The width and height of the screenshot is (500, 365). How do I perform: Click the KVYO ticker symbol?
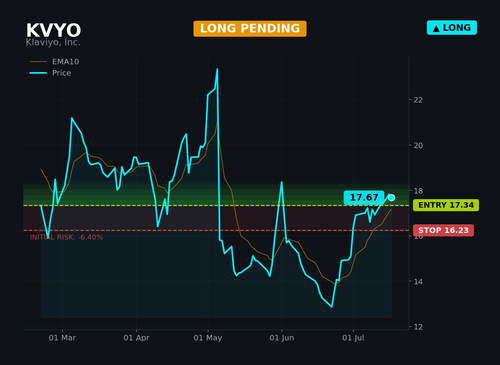click(53, 30)
